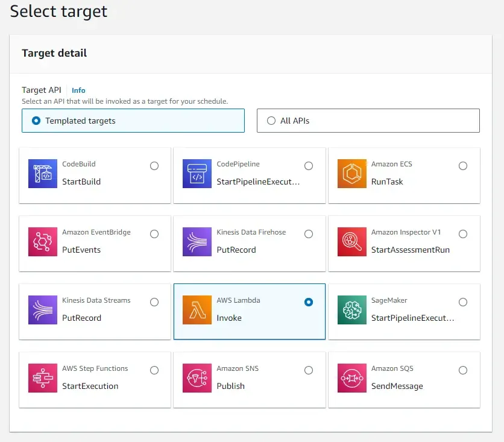Select the EventBridge PutEvents radio button
The height and width of the screenshot is (442, 504).
(x=154, y=233)
